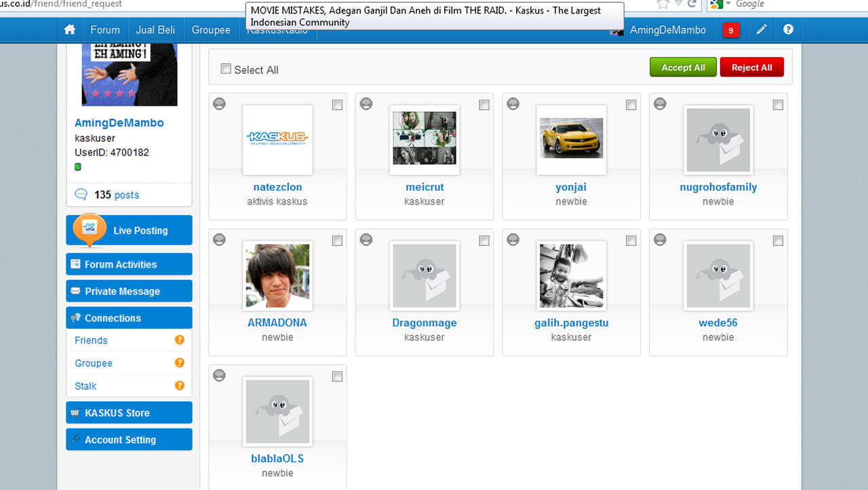Viewport: 868px width, 490px height.
Task: Tick the Select All checkbox
Action: (226, 68)
